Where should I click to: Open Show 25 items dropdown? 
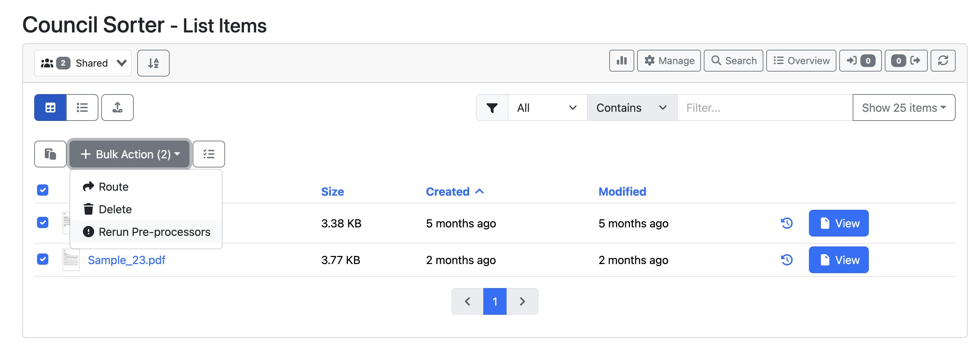click(x=903, y=108)
